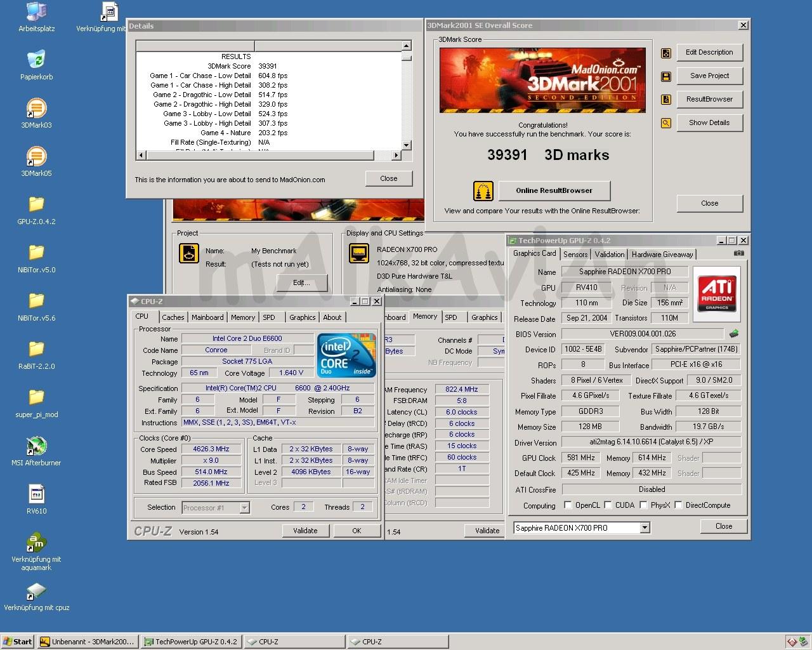Screen dimensions: 812x650
Task: Switch to the Caches tab in CPU-Z
Action: click(x=173, y=317)
